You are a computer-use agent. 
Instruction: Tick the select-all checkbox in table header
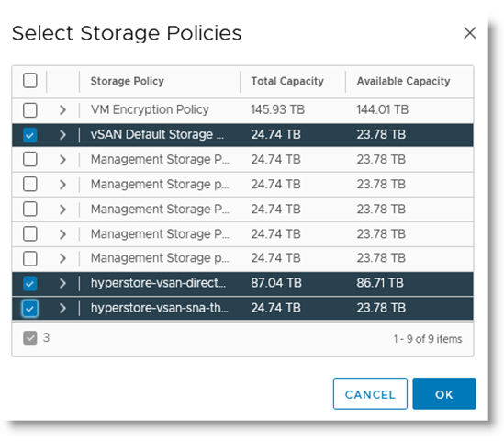click(x=30, y=81)
